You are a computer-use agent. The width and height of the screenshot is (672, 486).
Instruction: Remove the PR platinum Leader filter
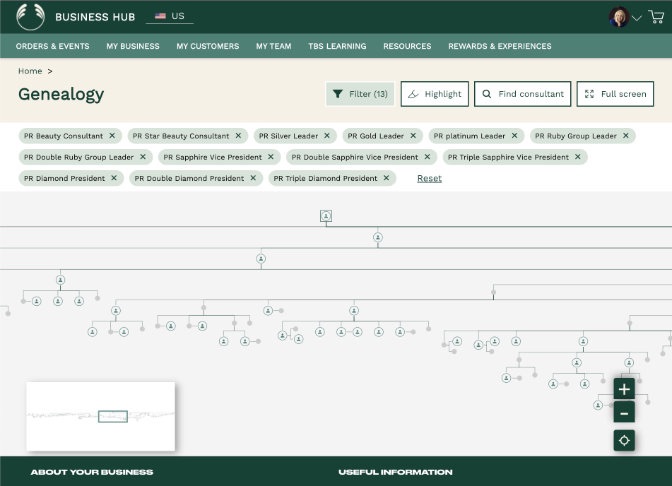coord(514,135)
